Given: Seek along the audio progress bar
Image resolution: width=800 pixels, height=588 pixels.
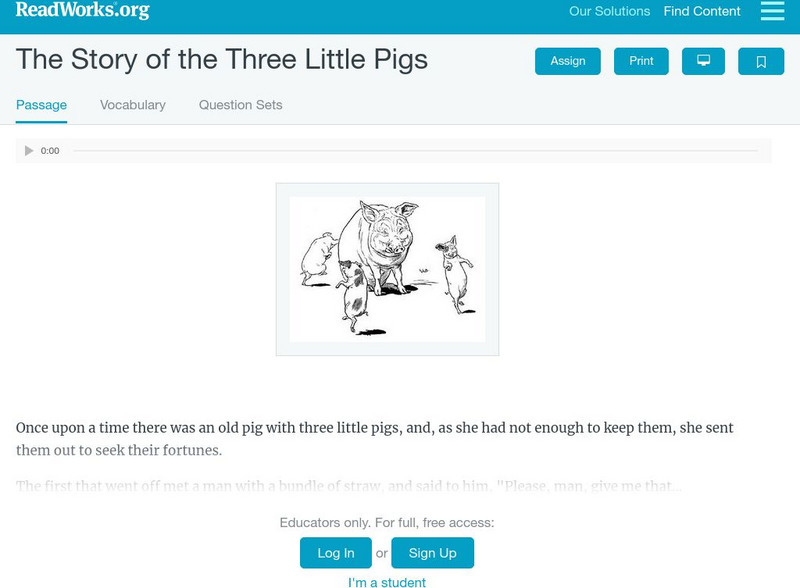Looking at the screenshot, I should pyautogui.click(x=415, y=151).
